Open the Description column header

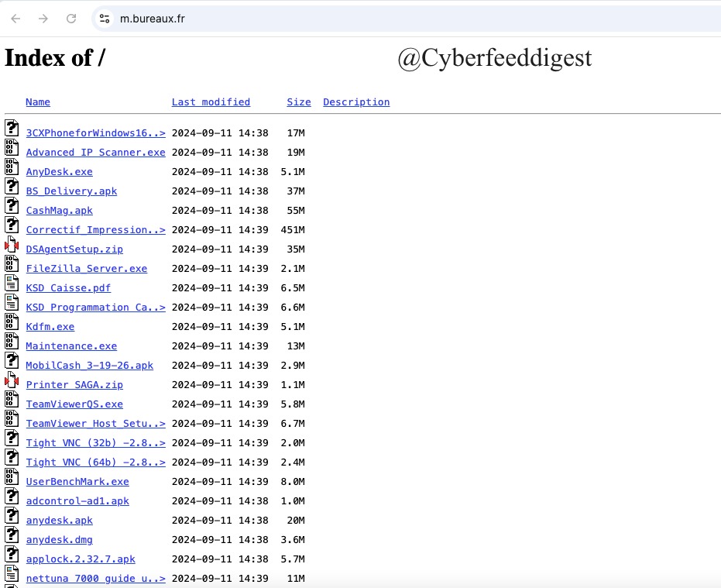[356, 101]
